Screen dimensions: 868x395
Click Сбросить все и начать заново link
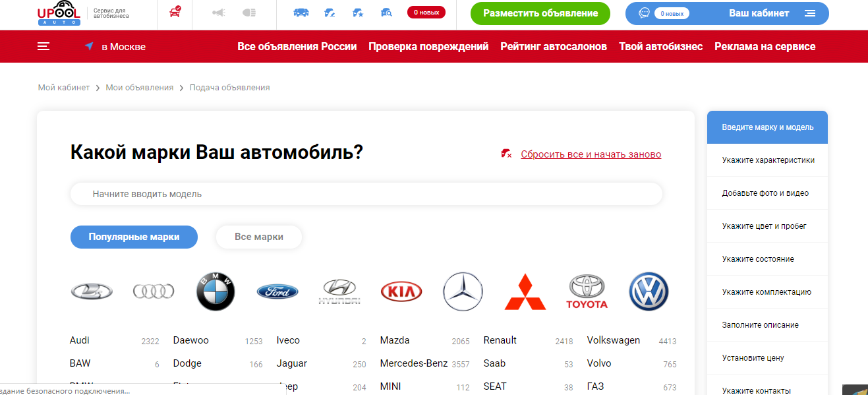click(591, 154)
